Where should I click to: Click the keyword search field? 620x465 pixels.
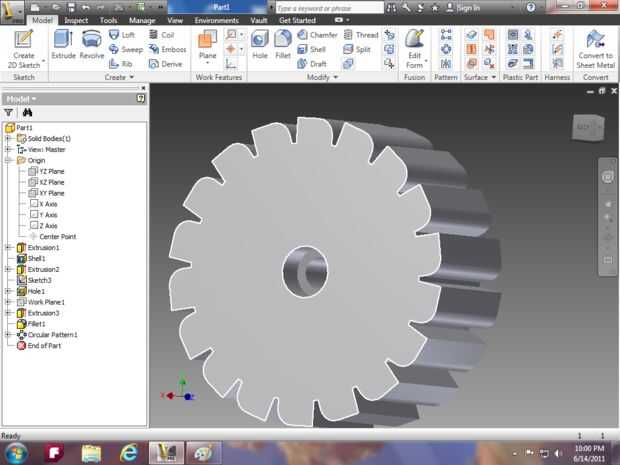329,8
